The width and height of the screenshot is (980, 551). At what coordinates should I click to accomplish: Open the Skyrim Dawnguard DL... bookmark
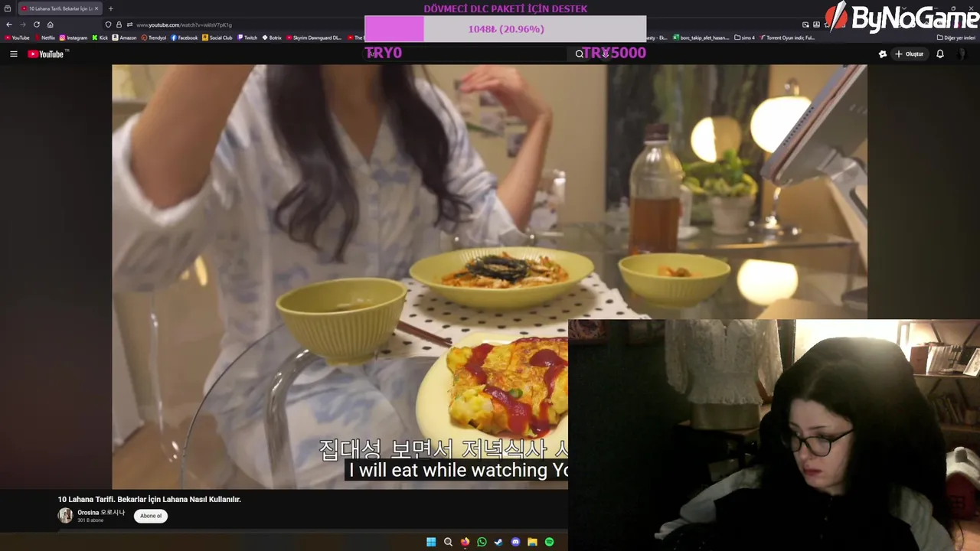314,37
